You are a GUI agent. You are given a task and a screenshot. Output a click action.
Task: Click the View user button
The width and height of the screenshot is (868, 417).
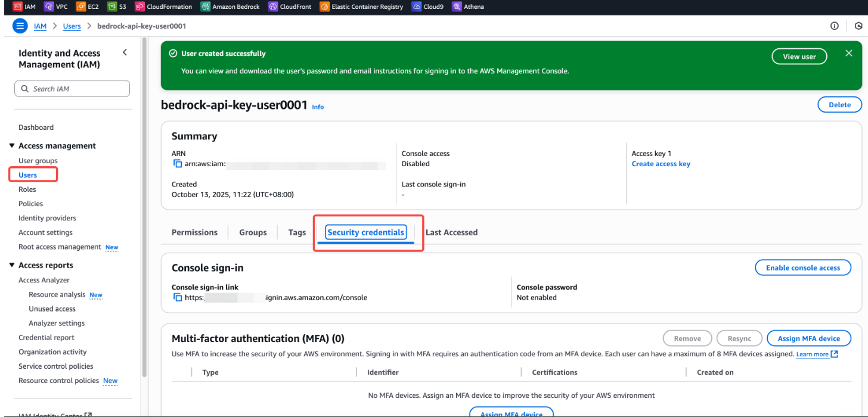click(x=799, y=57)
